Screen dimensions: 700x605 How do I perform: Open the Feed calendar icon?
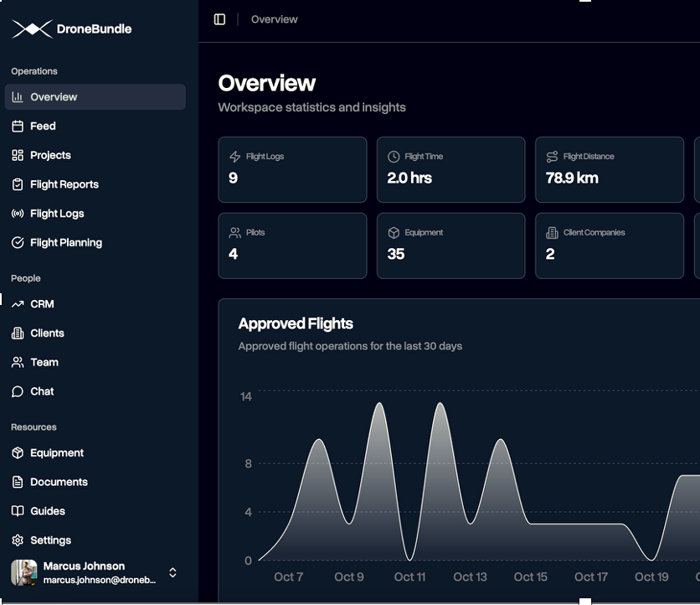[x=18, y=126]
